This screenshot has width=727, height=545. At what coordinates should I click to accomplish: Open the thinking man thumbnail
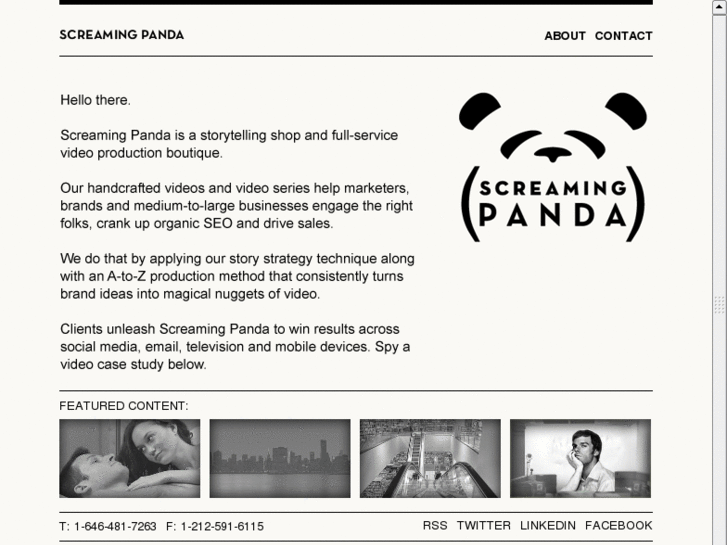tap(580, 458)
